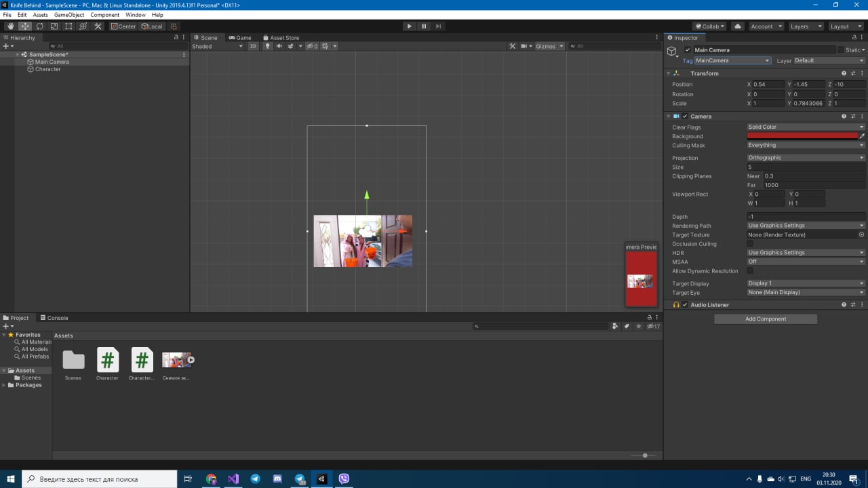Toggle scene audio speaker icon

279,46
